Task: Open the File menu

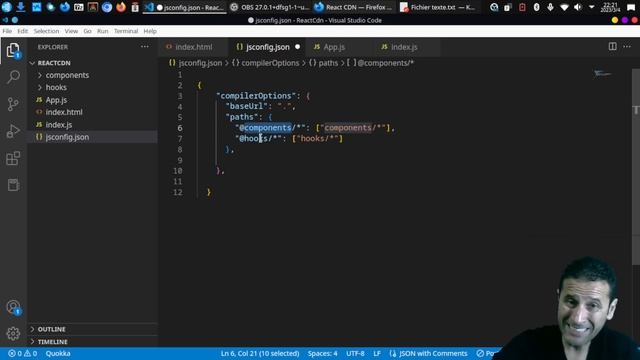Action: (x=7, y=31)
